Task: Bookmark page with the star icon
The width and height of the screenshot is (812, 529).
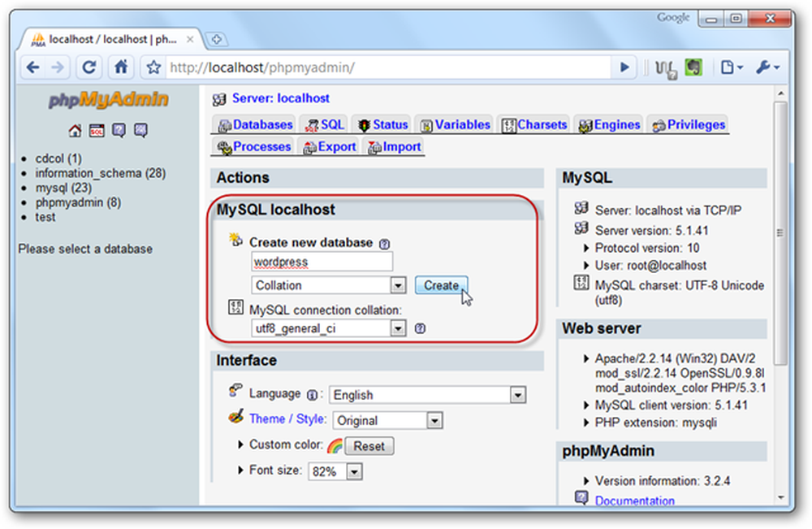Action: click(x=153, y=67)
